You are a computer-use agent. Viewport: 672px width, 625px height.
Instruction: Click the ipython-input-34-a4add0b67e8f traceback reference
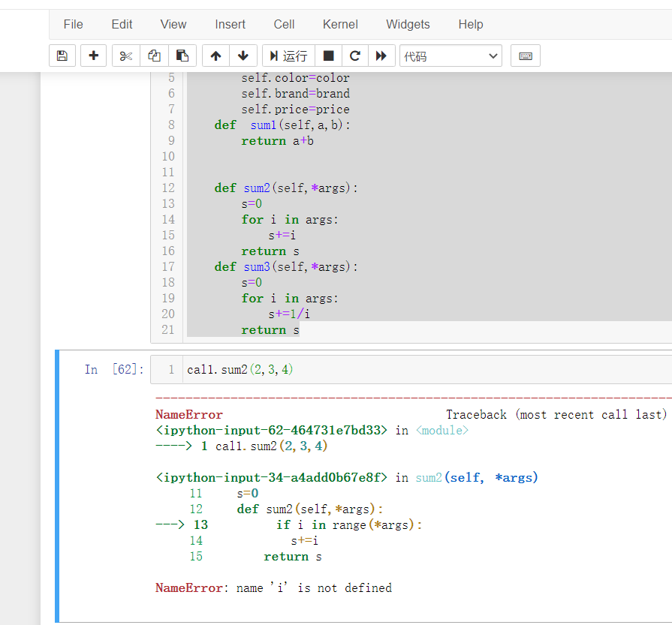[x=271, y=477]
